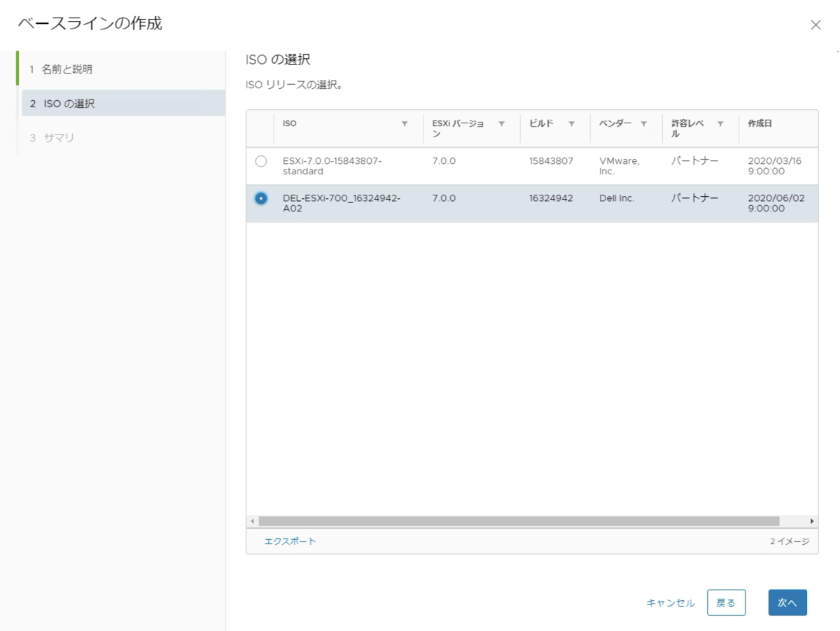Click the 2020/03/16 9:00:00 date cell
This screenshot has height=631, width=840.
[x=775, y=166]
